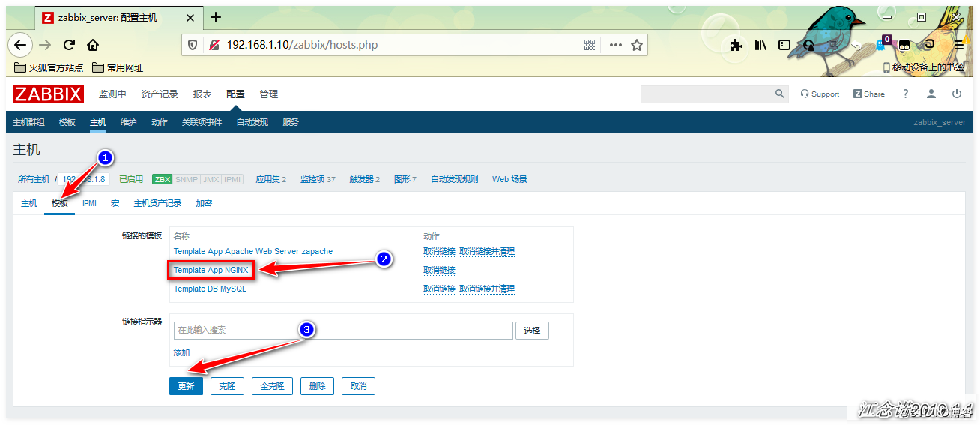Open Template App NGINX link
980x425 pixels.
[211, 270]
